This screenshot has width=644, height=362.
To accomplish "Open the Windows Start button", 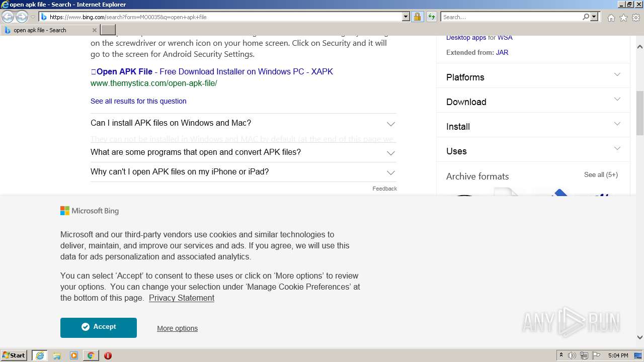I will pos(14,355).
